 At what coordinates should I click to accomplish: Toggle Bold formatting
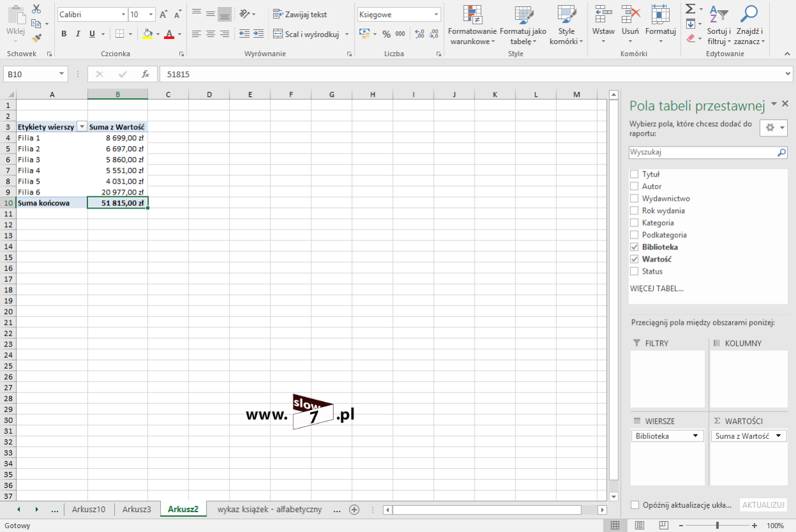(x=64, y=34)
